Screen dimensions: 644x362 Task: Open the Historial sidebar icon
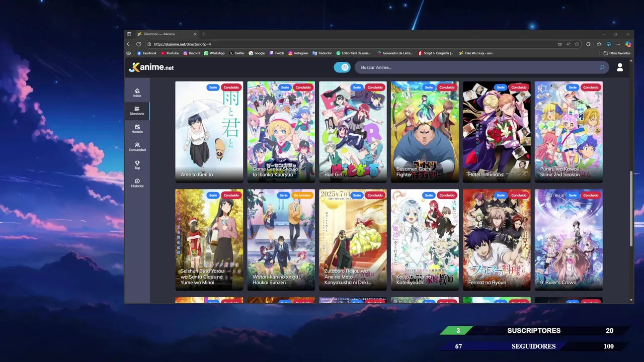point(137,183)
